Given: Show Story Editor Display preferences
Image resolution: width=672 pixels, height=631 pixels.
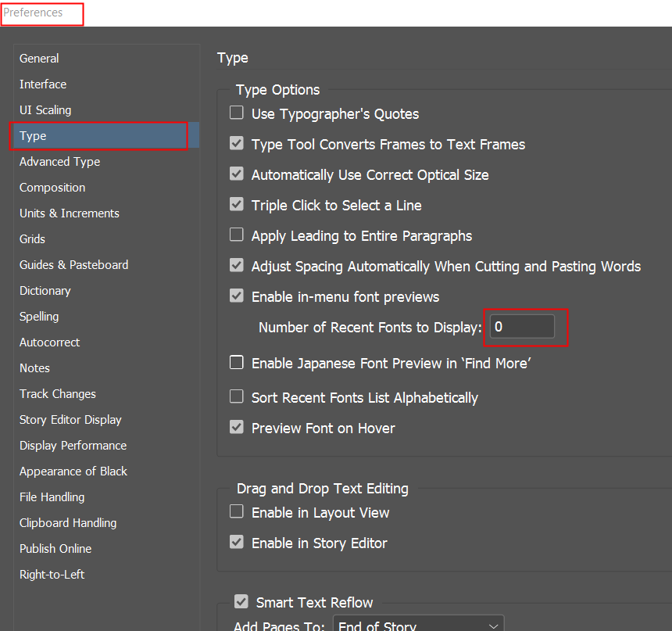Looking at the screenshot, I should [x=70, y=420].
